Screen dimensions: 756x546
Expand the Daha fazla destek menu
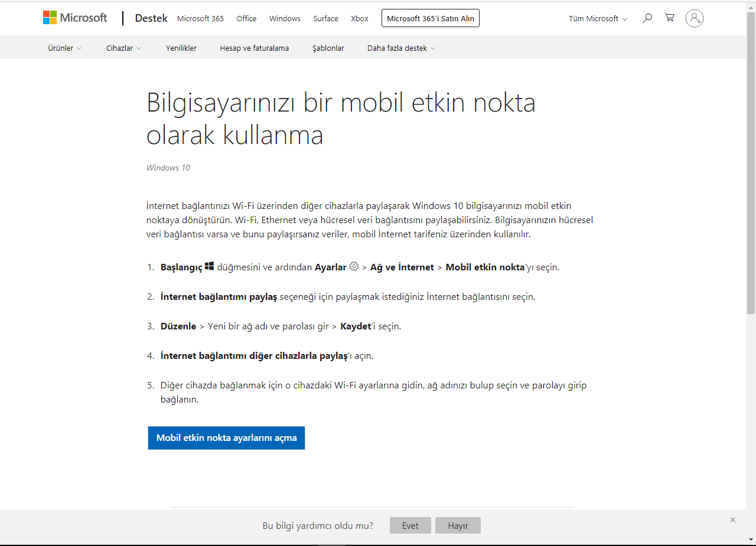click(x=402, y=48)
